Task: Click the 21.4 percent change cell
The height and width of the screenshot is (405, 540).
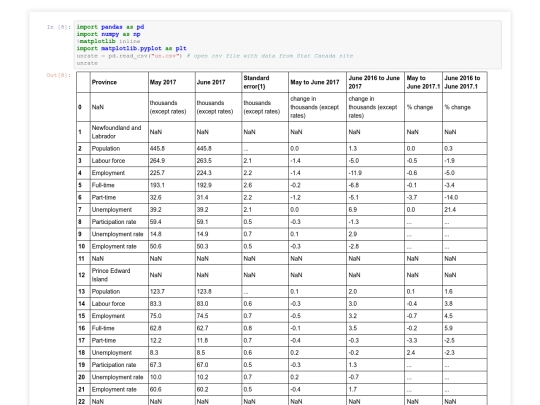Action: coord(465,209)
